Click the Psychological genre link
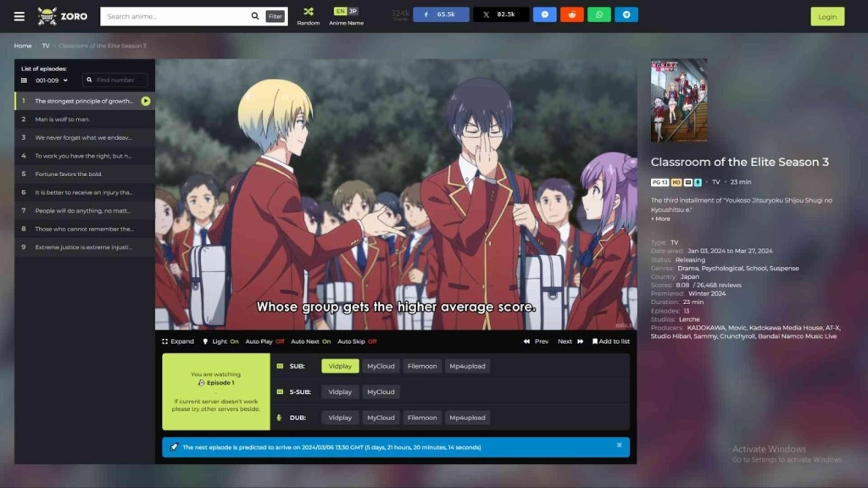The width and height of the screenshot is (868, 488). [722, 269]
